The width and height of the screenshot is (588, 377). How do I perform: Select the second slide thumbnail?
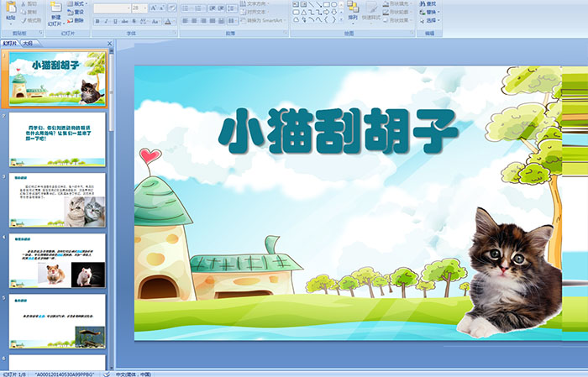click(x=58, y=139)
